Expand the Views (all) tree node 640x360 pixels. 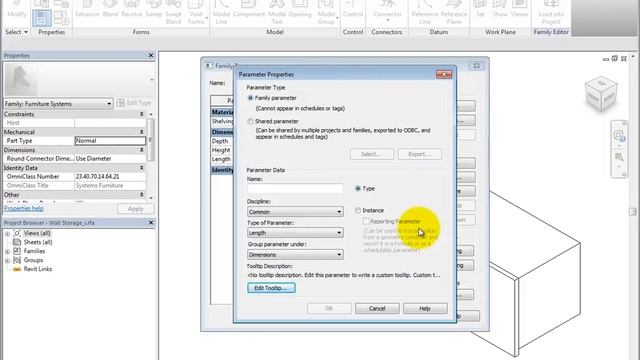pos(7,234)
